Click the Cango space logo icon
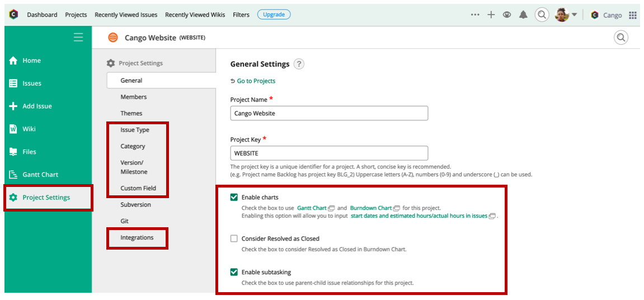The width and height of the screenshot is (644, 300). tap(594, 15)
